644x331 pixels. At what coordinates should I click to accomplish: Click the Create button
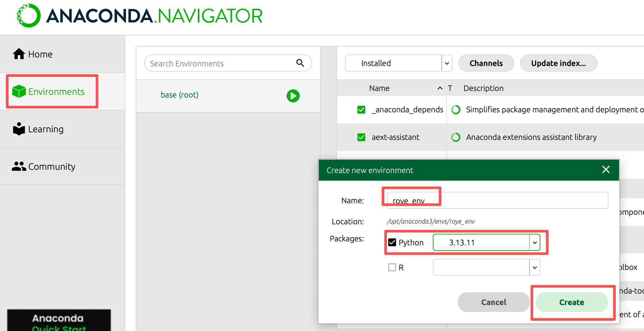point(572,302)
